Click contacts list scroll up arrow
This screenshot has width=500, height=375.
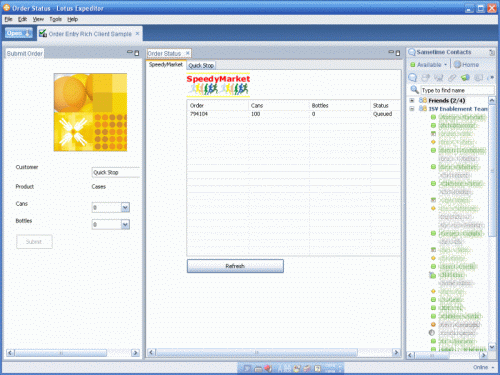click(x=492, y=100)
